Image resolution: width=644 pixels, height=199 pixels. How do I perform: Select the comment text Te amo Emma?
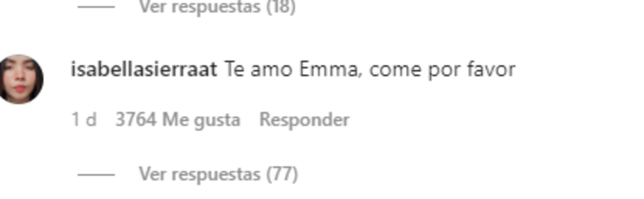coord(291,70)
